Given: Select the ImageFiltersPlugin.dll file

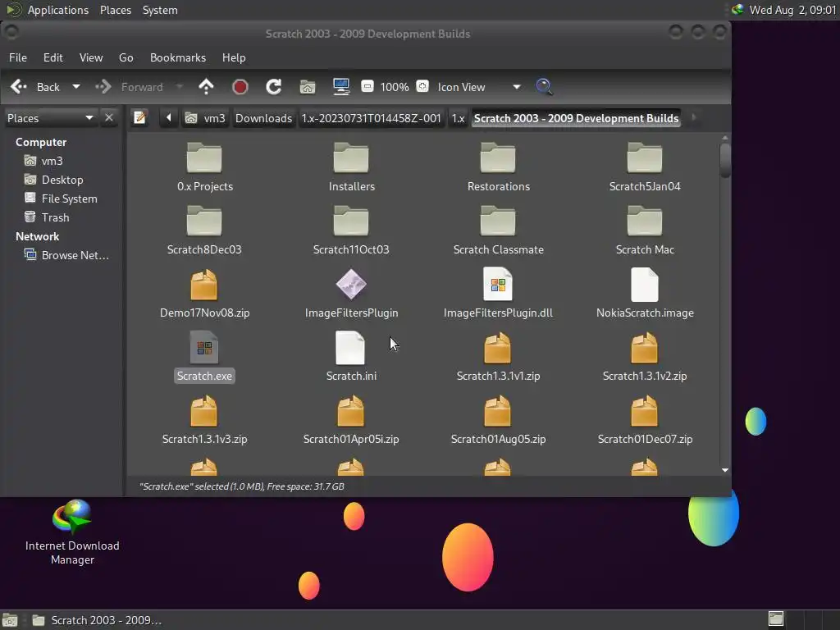Looking at the screenshot, I should coord(498,294).
